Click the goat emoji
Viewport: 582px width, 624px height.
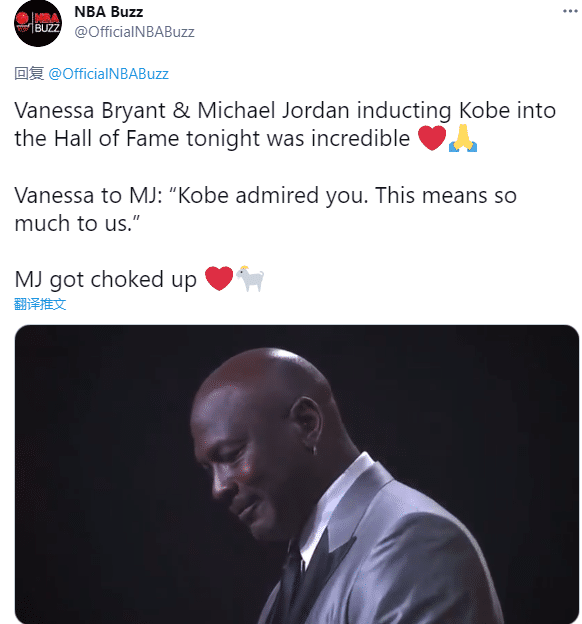(x=250, y=278)
